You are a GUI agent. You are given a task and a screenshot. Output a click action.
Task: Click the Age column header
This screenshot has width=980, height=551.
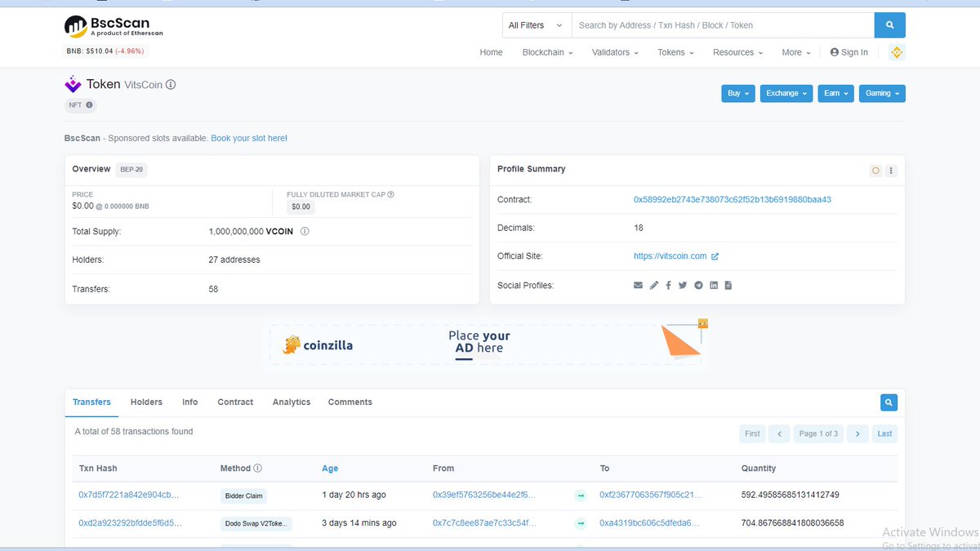[x=330, y=469]
